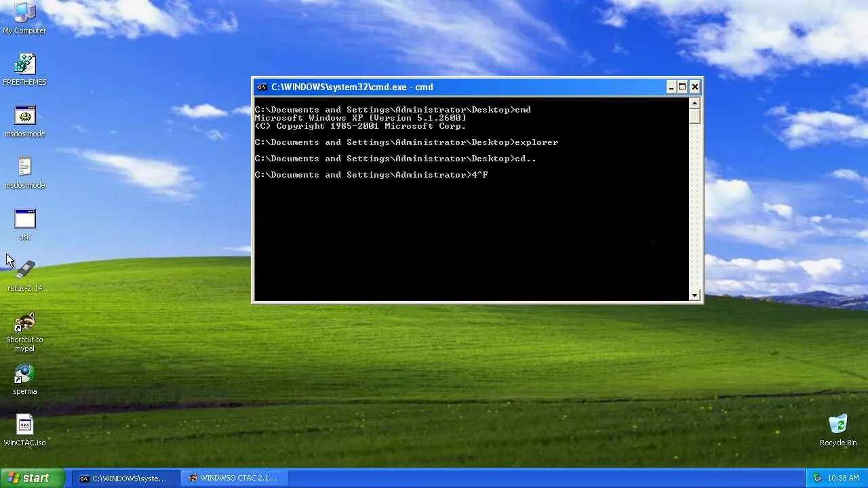Open the cmd window system menu icon
The height and width of the screenshot is (488, 868).
[x=262, y=87]
